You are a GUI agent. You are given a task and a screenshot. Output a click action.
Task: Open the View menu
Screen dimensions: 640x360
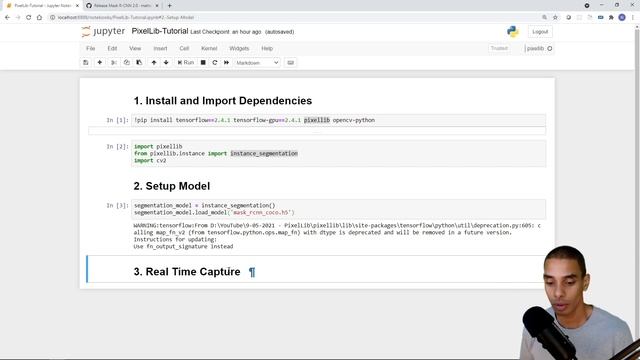pos(135,48)
